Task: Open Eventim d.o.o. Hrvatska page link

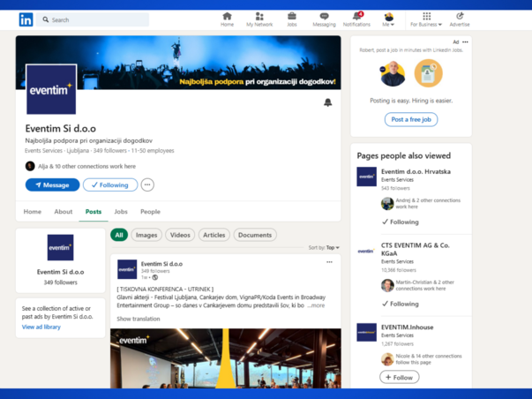Action: click(x=416, y=171)
